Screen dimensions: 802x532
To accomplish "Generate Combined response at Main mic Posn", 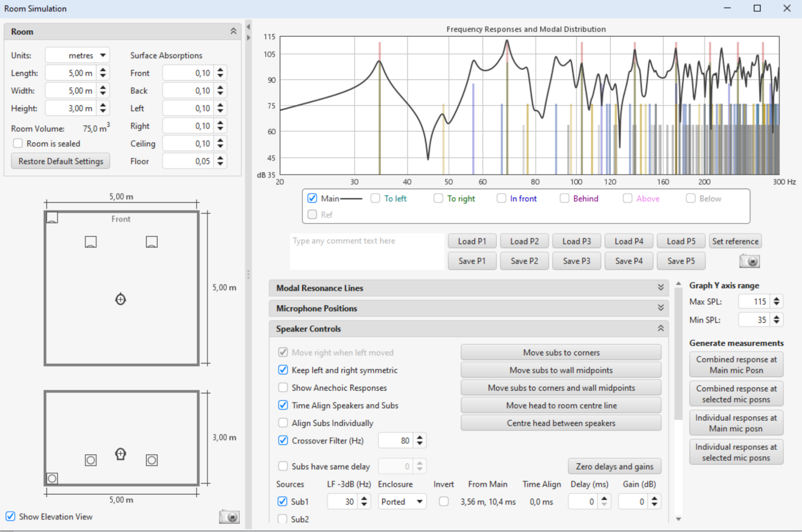I will 736,364.
